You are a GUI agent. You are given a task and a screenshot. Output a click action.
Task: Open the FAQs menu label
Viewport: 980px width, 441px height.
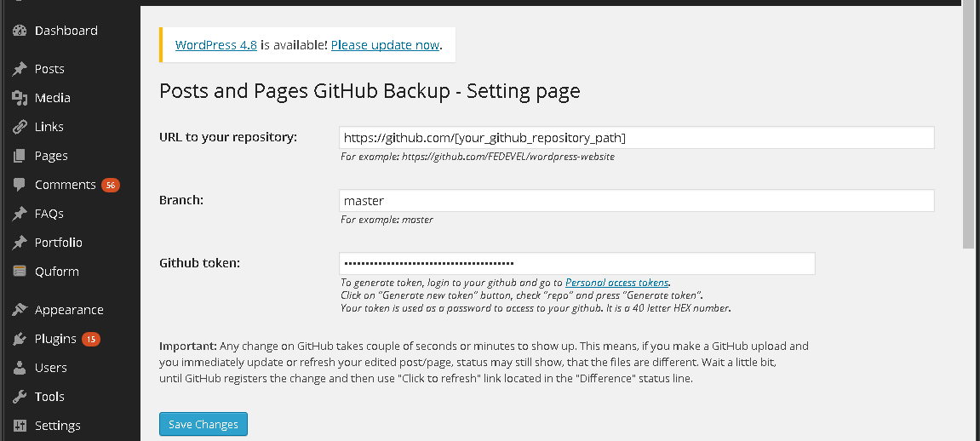(x=49, y=214)
